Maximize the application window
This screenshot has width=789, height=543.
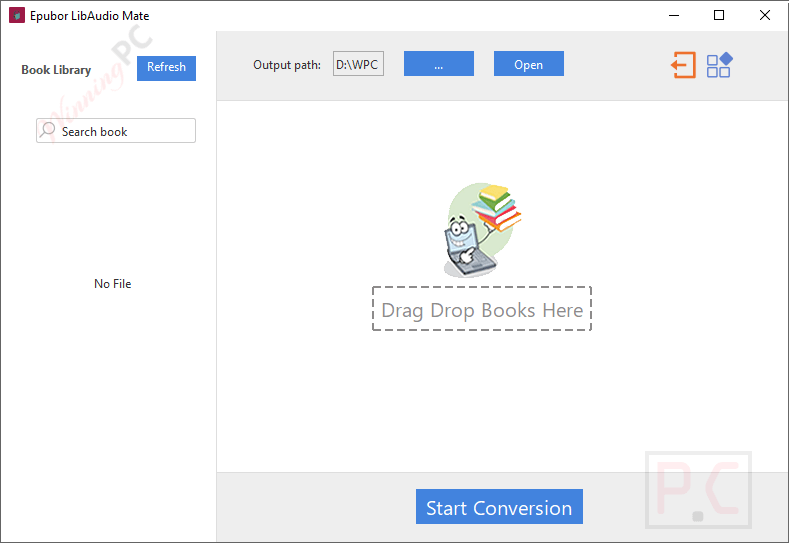click(x=719, y=15)
